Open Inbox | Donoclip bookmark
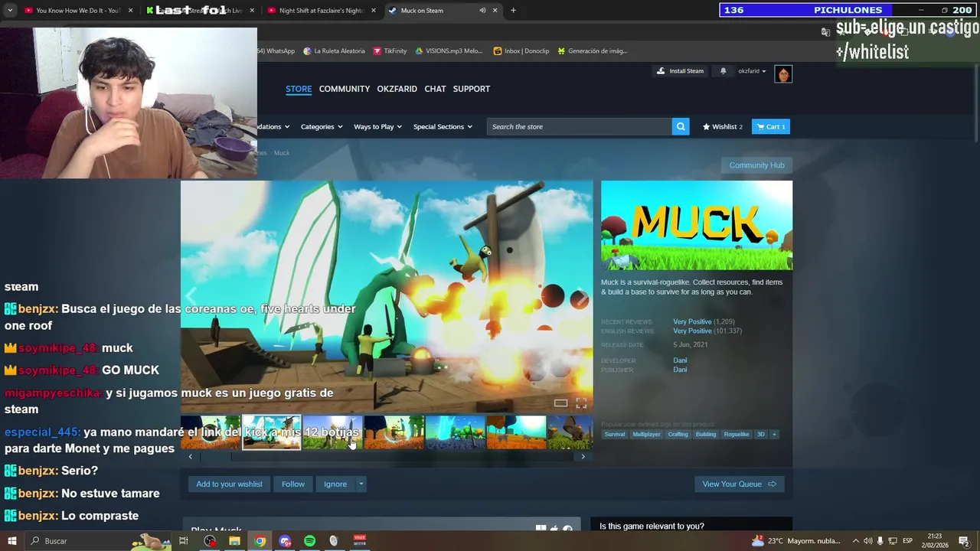The image size is (980, 551). coord(521,51)
